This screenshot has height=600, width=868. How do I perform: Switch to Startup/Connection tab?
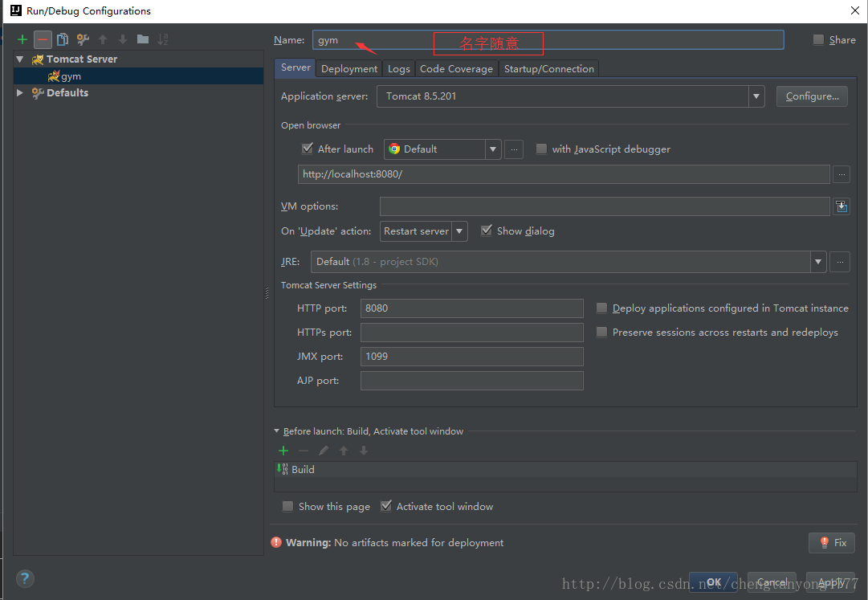549,68
